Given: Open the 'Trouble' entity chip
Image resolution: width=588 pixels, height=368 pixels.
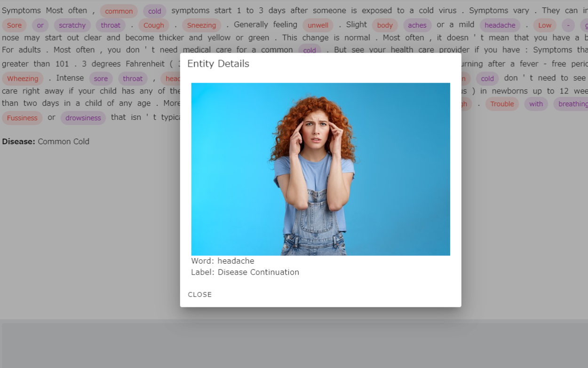Looking at the screenshot, I should [502, 104].
